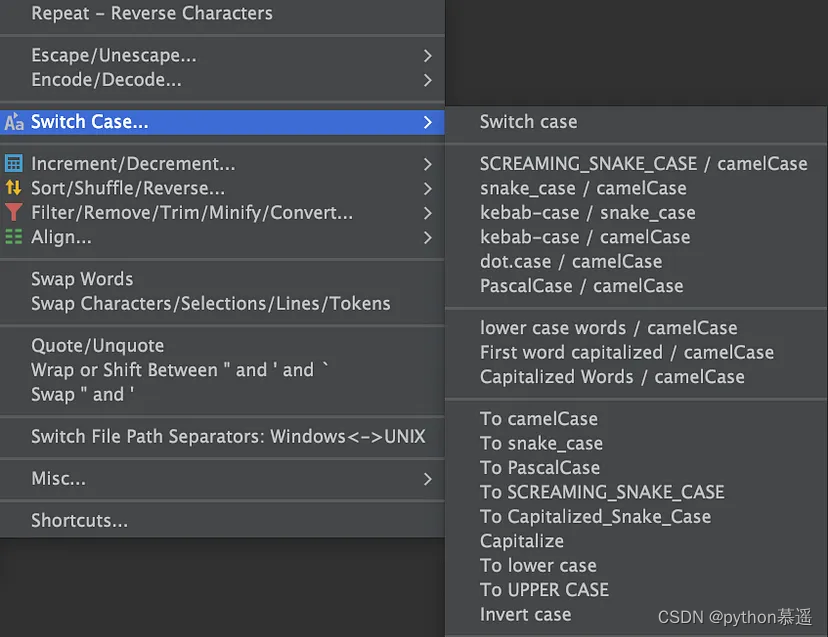Click the Increment/Decrement calculator icon
The height and width of the screenshot is (637, 828).
[14, 164]
